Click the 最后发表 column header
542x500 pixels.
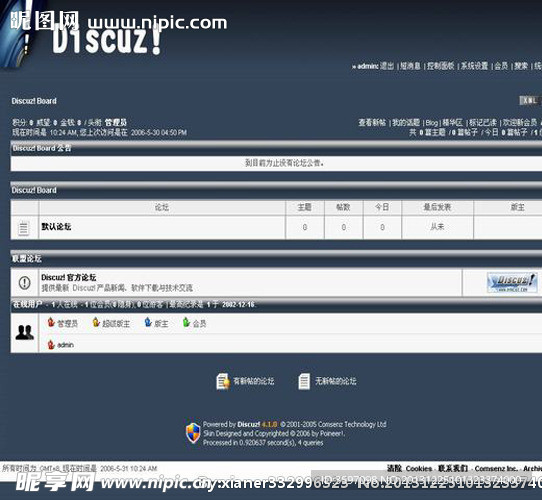(x=437, y=207)
